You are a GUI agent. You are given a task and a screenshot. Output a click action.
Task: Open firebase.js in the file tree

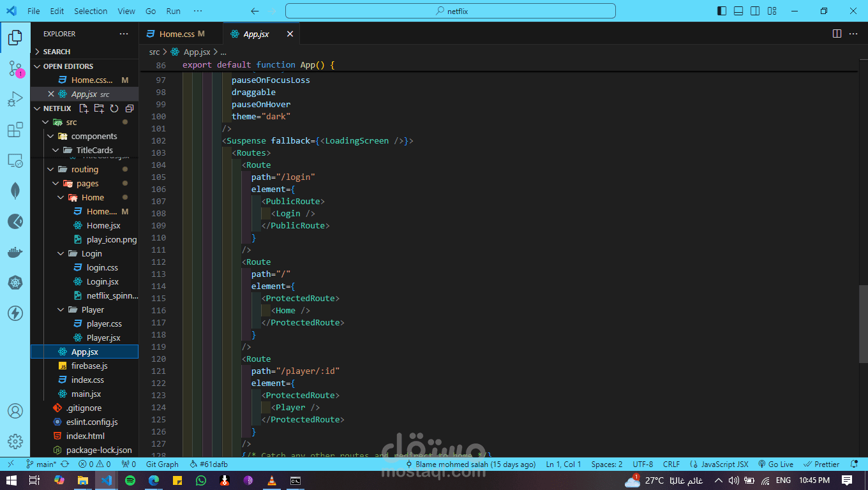[89, 366]
